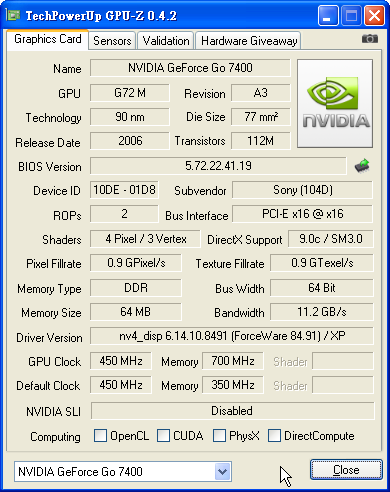
Task: Click the GPU Clock field 450 MHz
Action: 121,361
